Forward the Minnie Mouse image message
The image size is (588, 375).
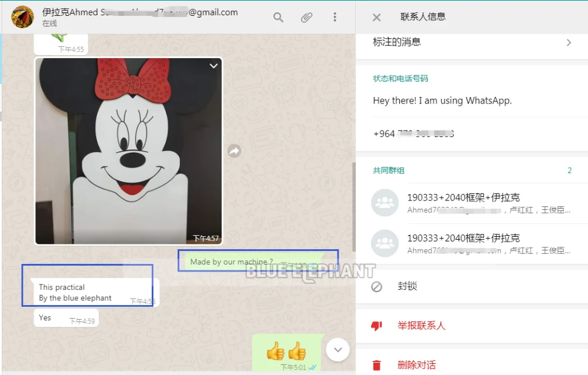234,150
